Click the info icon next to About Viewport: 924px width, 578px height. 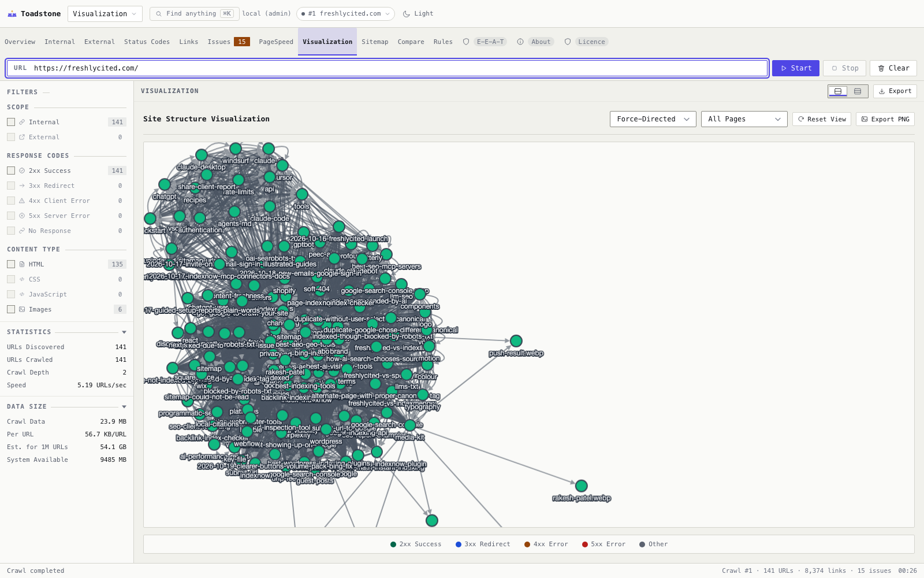tap(520, 42)
